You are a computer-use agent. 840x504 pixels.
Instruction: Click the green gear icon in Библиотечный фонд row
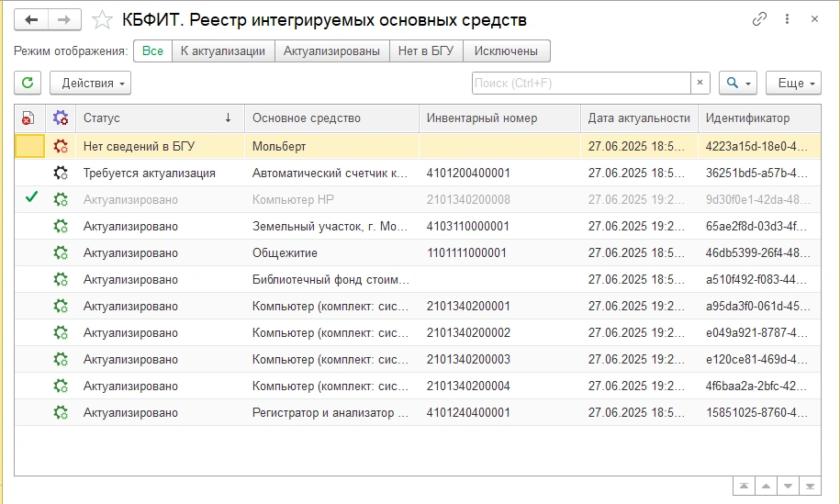(61, 280)
